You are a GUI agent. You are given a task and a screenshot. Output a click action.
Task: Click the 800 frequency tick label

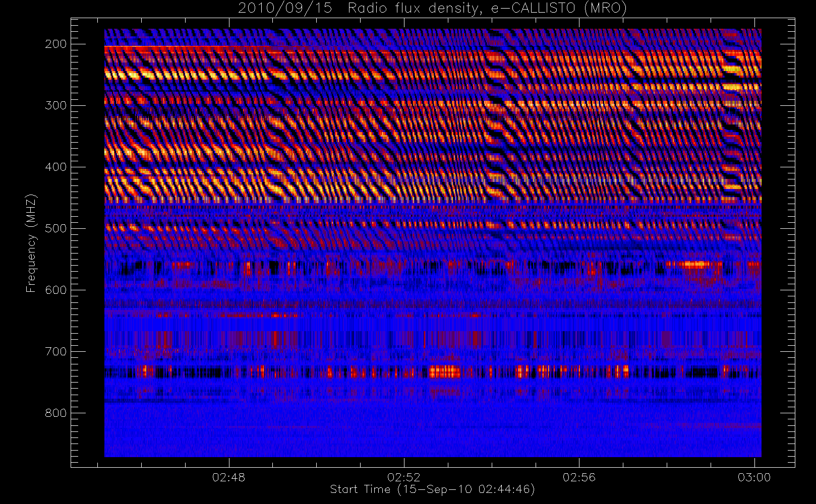pyautogui.click(x=56, y=413)
